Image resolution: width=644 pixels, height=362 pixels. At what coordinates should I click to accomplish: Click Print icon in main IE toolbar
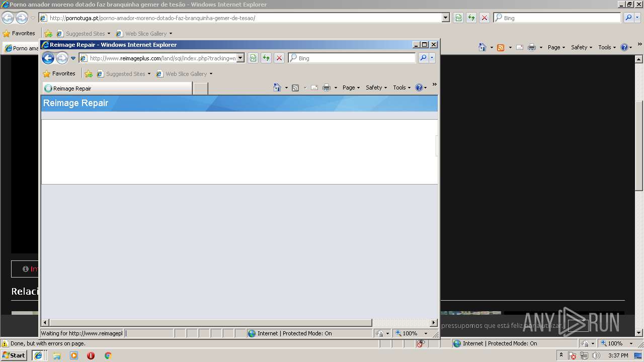[x=532, y=47]
